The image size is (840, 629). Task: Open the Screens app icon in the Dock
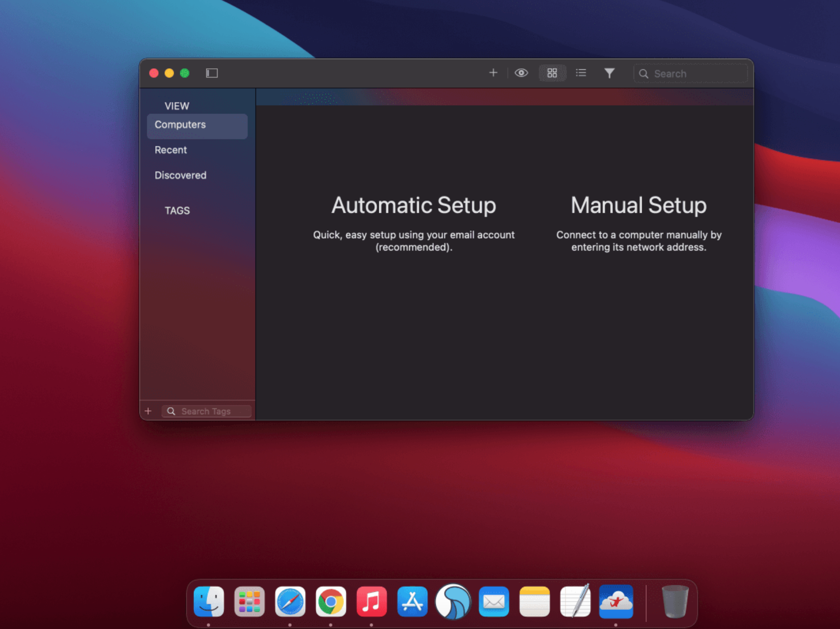tap(453, 600)
